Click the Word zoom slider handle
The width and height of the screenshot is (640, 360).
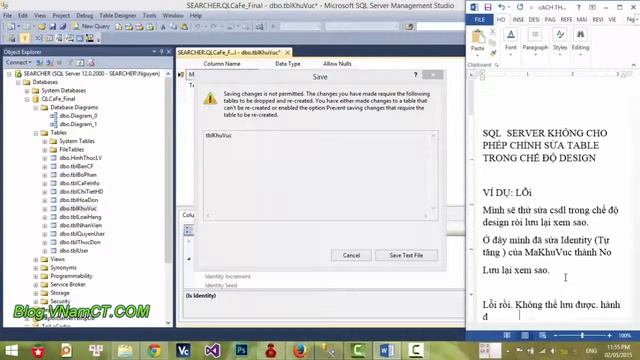tap(582, 336)
